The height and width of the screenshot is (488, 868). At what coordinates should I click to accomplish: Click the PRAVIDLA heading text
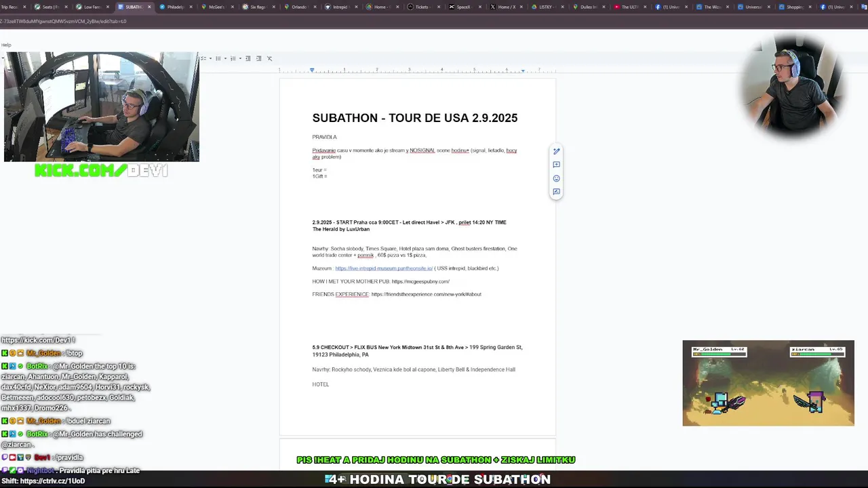[x=324, y=137]
